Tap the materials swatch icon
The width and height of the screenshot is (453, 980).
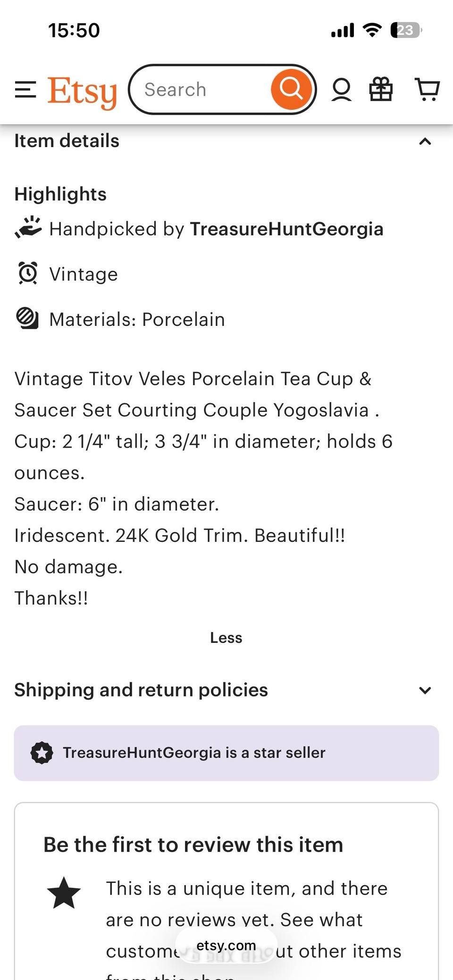pos(27,318)
